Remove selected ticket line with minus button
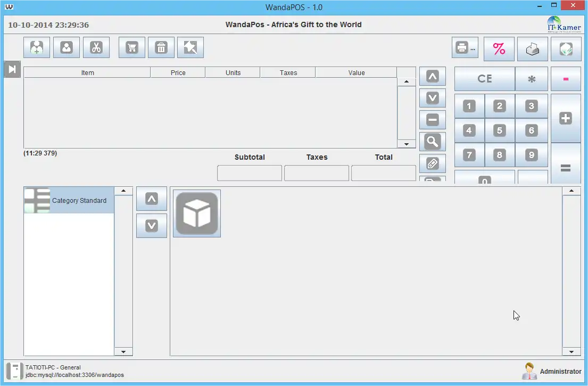Screen dimensions: 588x386 (433, 120)
